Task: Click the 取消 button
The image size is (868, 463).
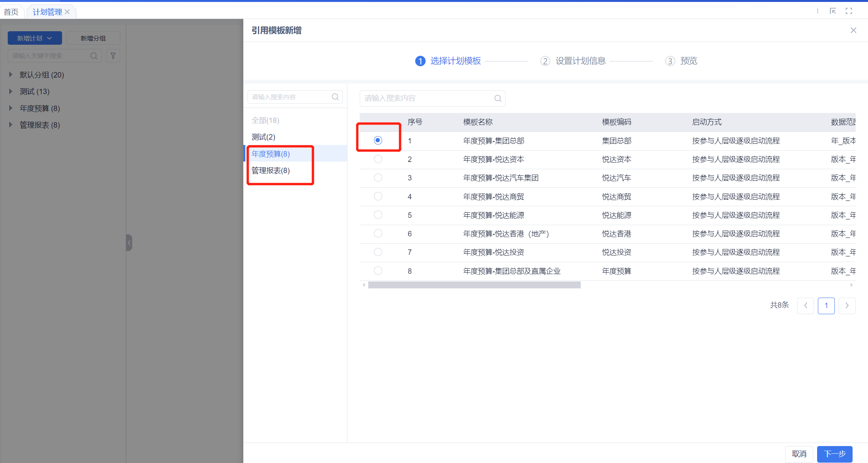Action: click(799, 454)
